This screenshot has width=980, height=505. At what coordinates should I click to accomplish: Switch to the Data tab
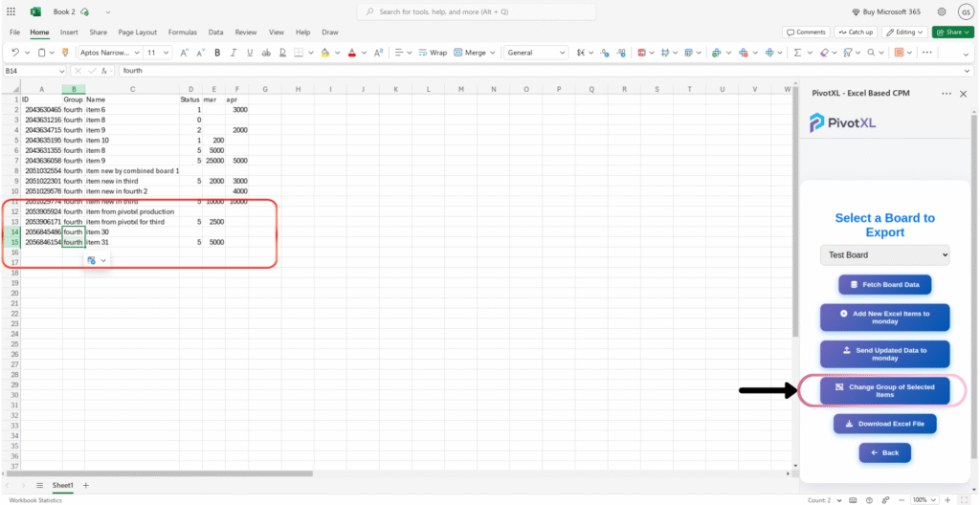(215, 32)
